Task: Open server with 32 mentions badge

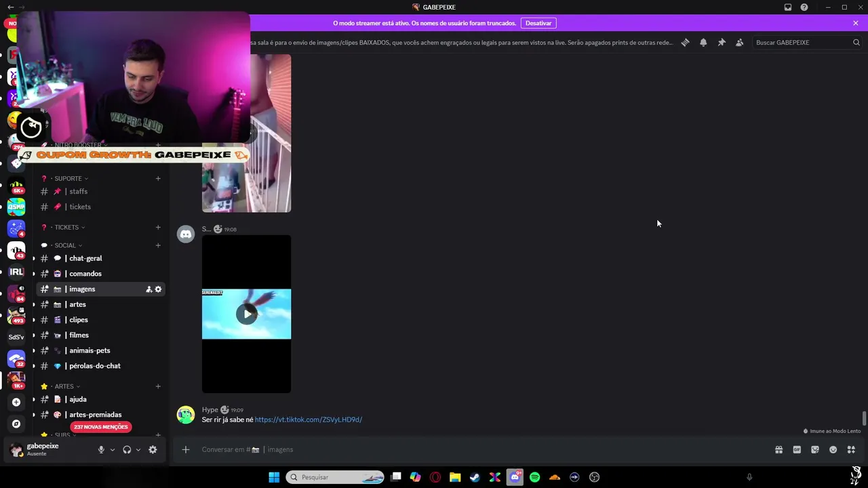Action: 16,359
